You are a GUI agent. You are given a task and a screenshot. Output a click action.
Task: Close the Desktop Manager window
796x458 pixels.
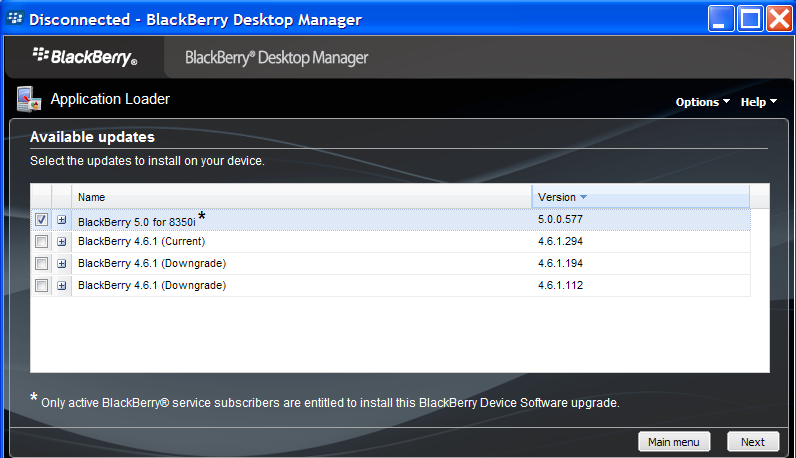[779, 19]
